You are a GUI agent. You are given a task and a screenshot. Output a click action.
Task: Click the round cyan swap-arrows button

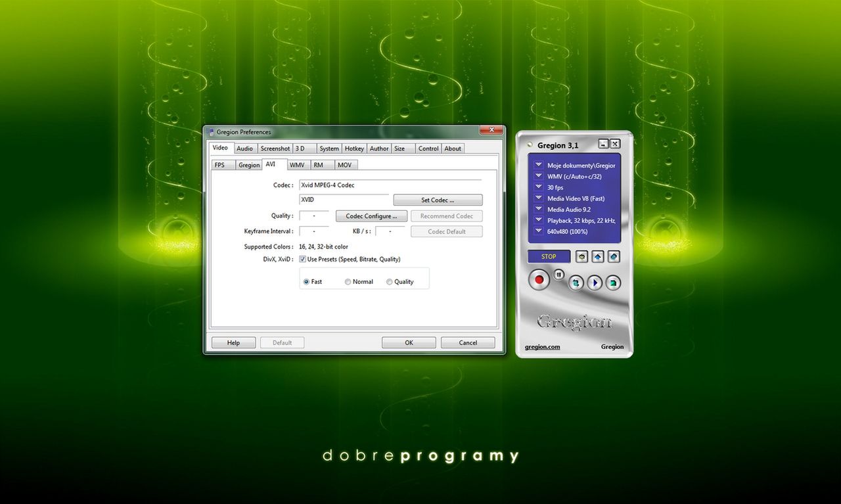tap(576, 283)
